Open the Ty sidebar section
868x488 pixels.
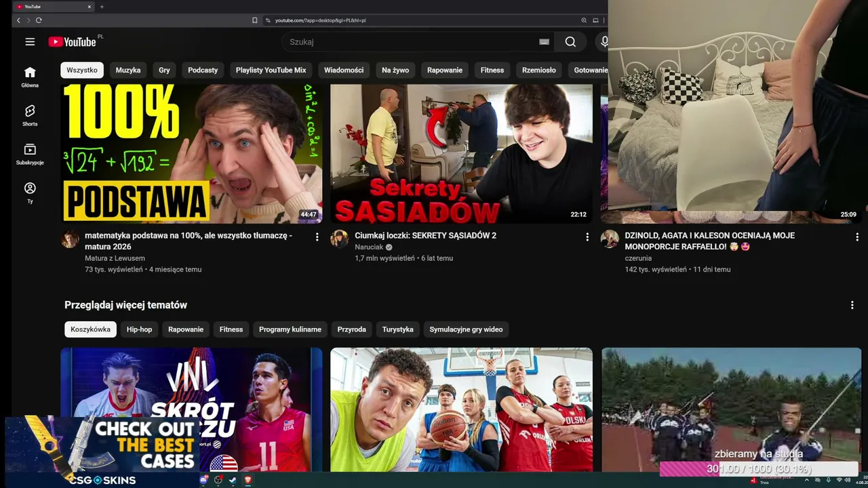click(x=30, y=192)
